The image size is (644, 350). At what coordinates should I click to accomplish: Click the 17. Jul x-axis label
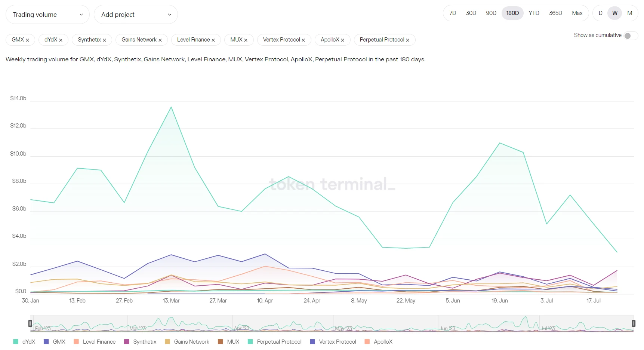(x=594, y=301)
